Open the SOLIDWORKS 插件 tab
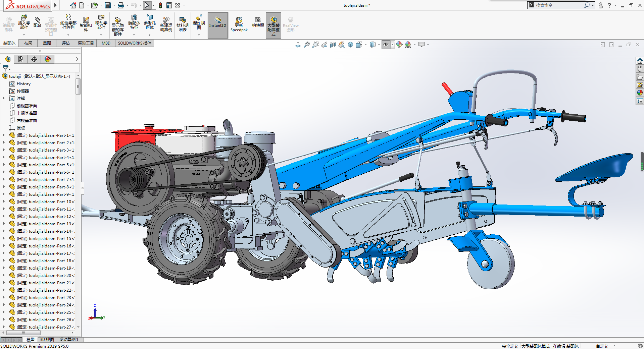This screenshot has width=644, height=349. pyautogui.click(x=135, y=43)
